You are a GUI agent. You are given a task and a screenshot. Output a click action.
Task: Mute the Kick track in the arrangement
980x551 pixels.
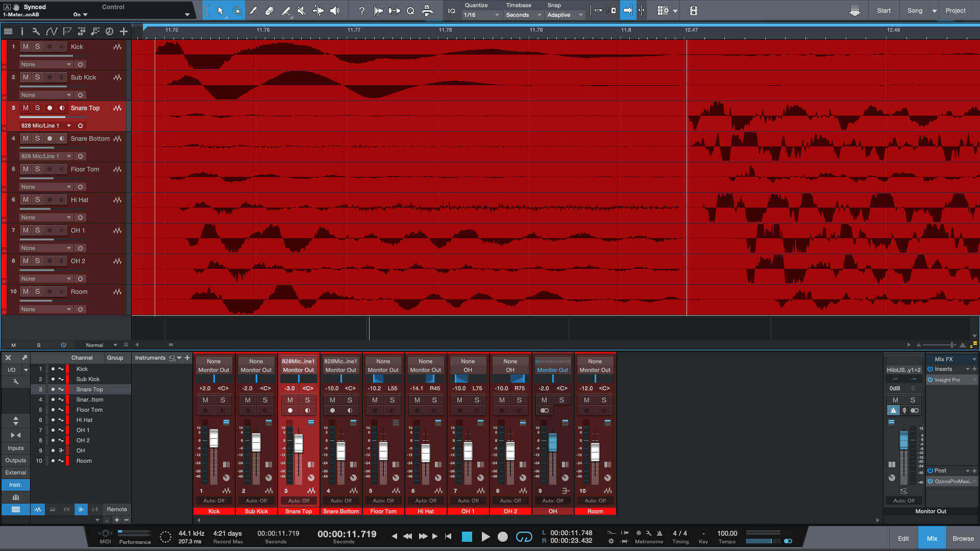[26, 46]
